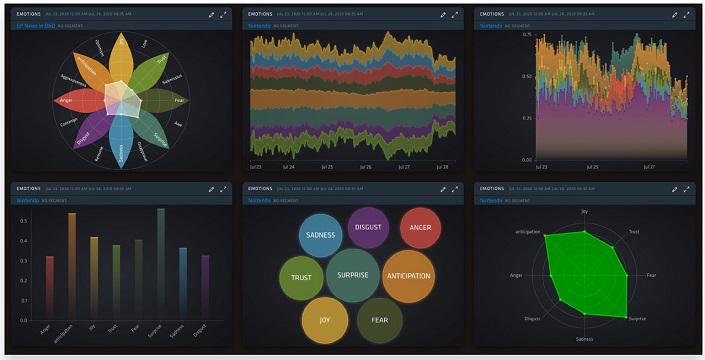The height and width of the screenshot is (360, 705).
Task: Click the SURPRISE bubble
Action: coord(353,275)
